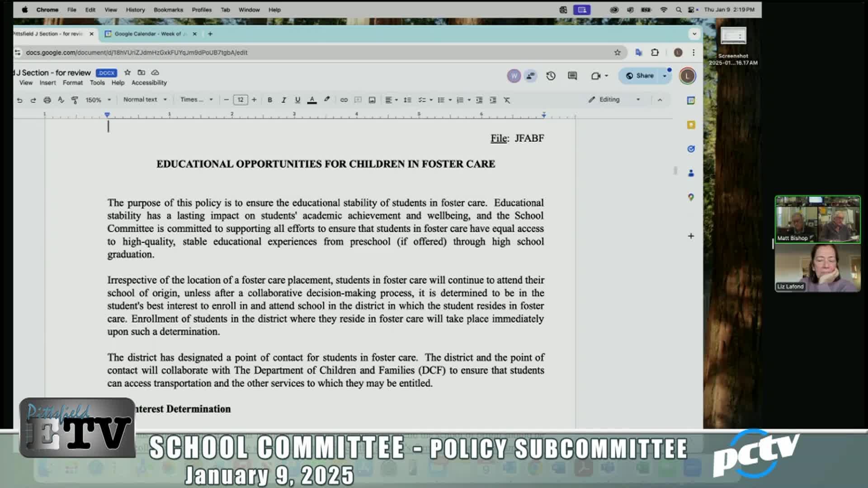Open the Accessibility menu in Docs
Screen dimensions: 868x488
pyautogui.click(x=149, y=83)
